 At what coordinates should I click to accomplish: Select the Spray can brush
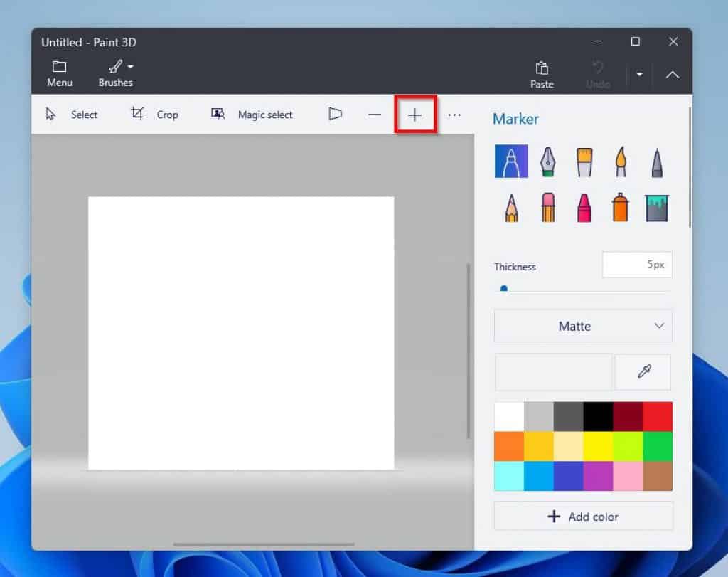pyautogui.click(x=620, y=207)
